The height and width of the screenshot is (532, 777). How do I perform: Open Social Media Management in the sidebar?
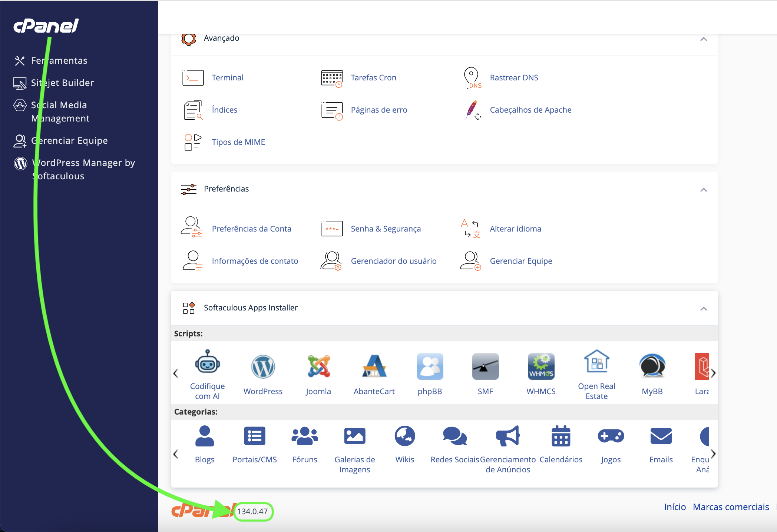tap(52, 112)
